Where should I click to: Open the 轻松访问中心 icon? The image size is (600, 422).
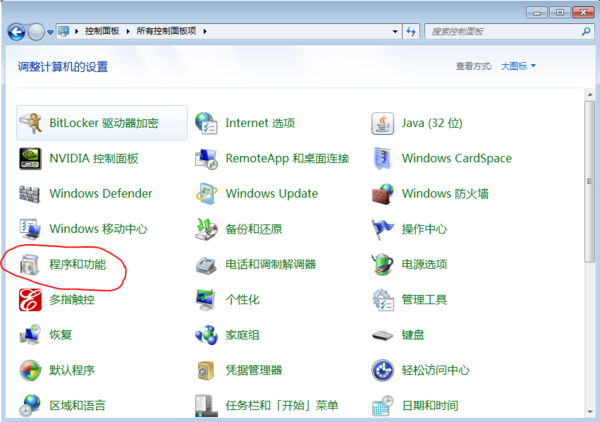click(x=382, y=370)
